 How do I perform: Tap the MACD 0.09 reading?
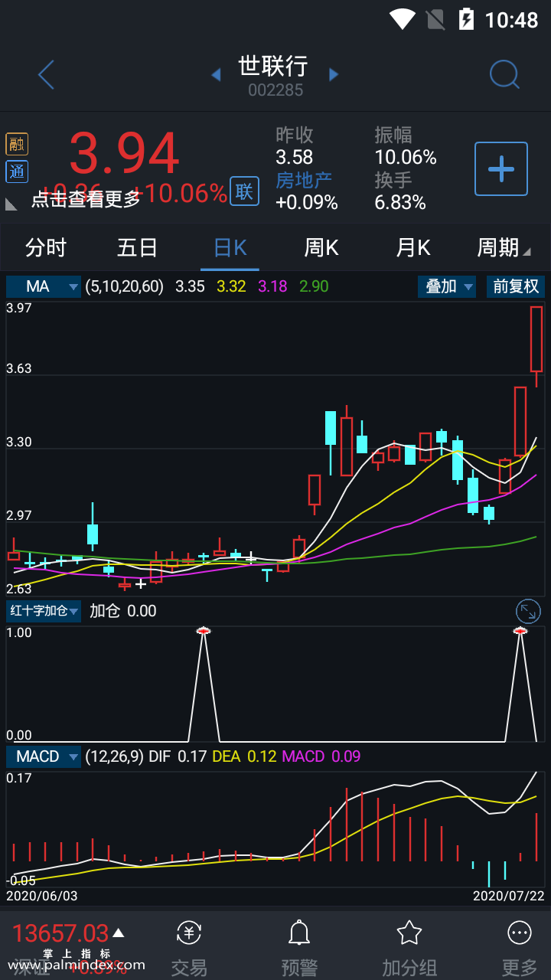click(321, 756)
